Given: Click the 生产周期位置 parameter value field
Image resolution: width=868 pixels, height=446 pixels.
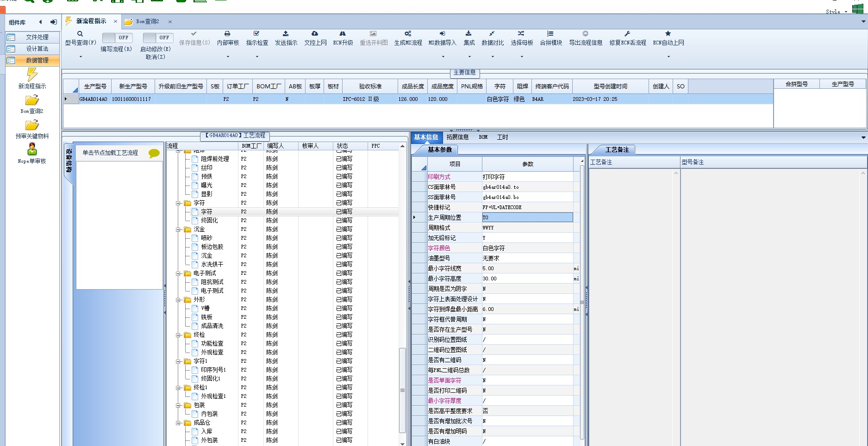Looking at the screenshot, I should [x=527, y=217].
